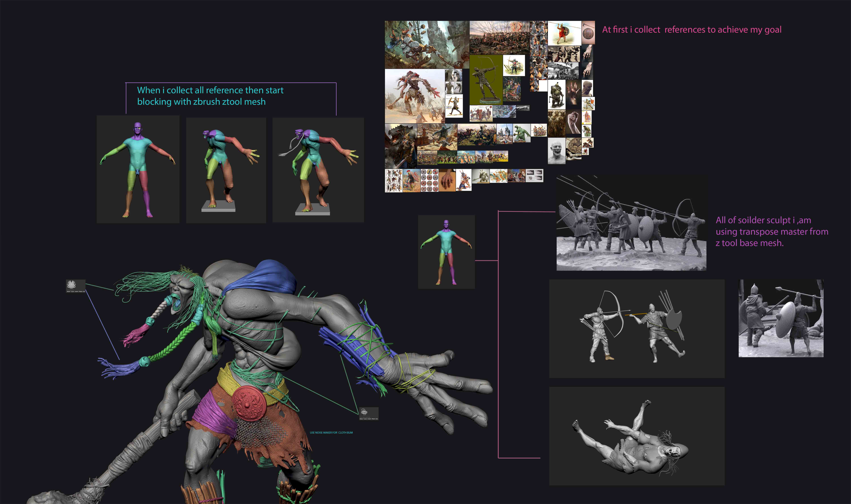The image size is (851, 504).
Task: Click the 'blocking with zbrush ztool mesh' caption
Action: [201, 102]
